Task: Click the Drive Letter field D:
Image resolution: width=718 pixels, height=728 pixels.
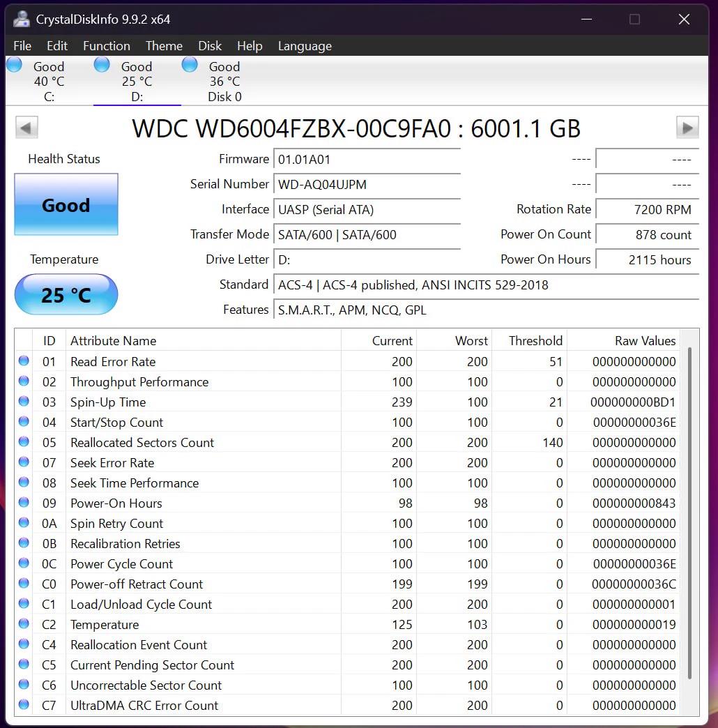Action: coord(367,260)
